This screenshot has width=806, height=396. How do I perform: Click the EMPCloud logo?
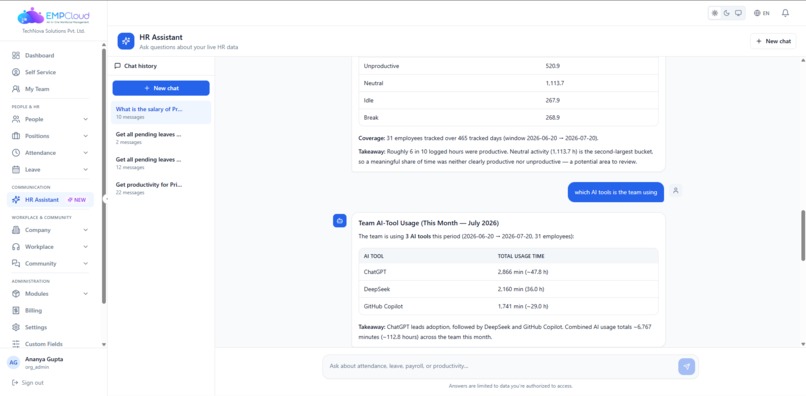pos(53,16)
